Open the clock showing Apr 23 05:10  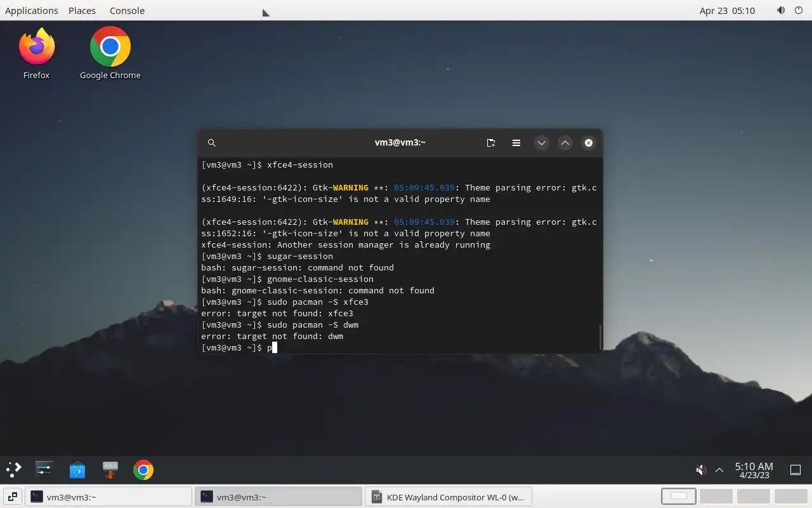point(727,10)
